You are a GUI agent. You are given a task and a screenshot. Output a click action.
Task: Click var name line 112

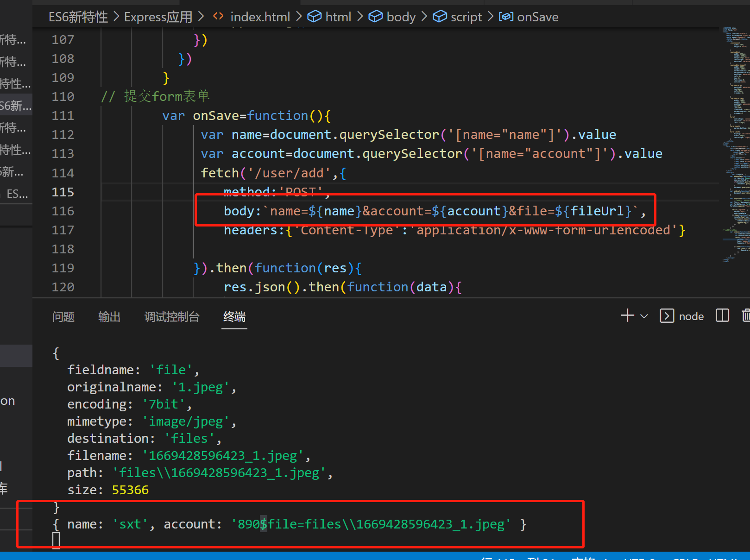[409, 135]
